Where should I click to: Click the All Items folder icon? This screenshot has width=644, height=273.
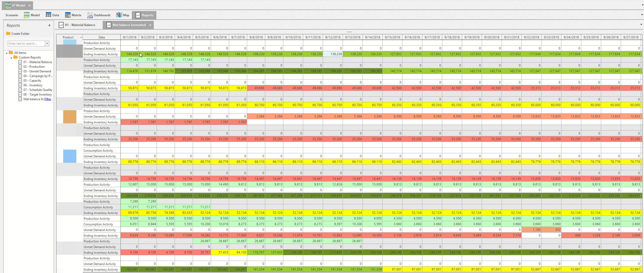pyautogui.click(x=11, y=53)
